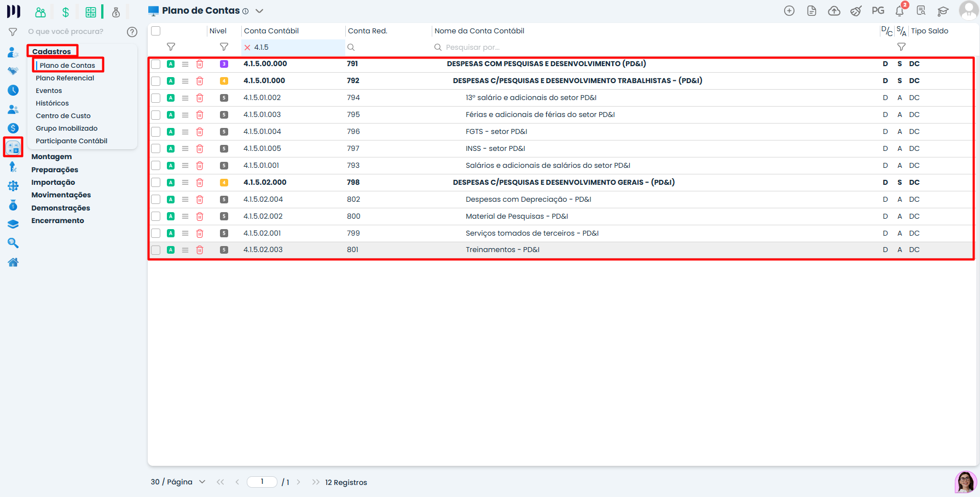Viewport: 980px width, 497px height.
Task: Click trash icon for Treinamentos - PD&I row
Action: 200,250
